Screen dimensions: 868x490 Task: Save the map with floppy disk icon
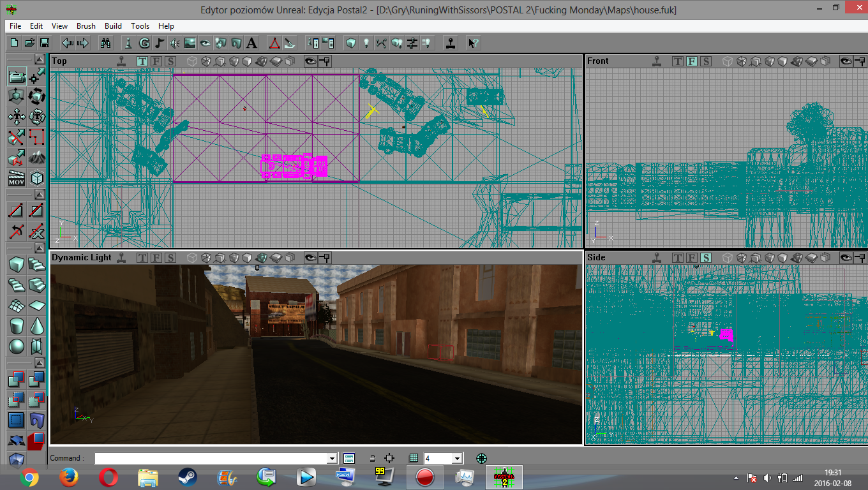click(x=45, y=43)
